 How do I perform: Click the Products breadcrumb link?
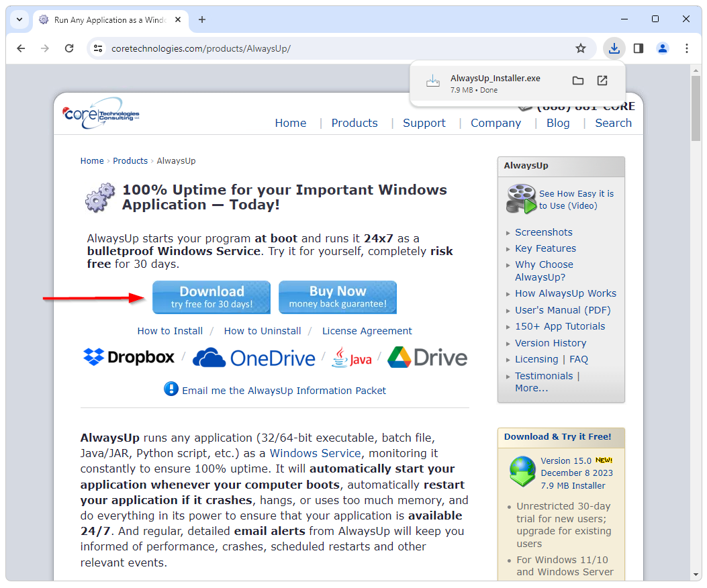[x=130, y=161]
